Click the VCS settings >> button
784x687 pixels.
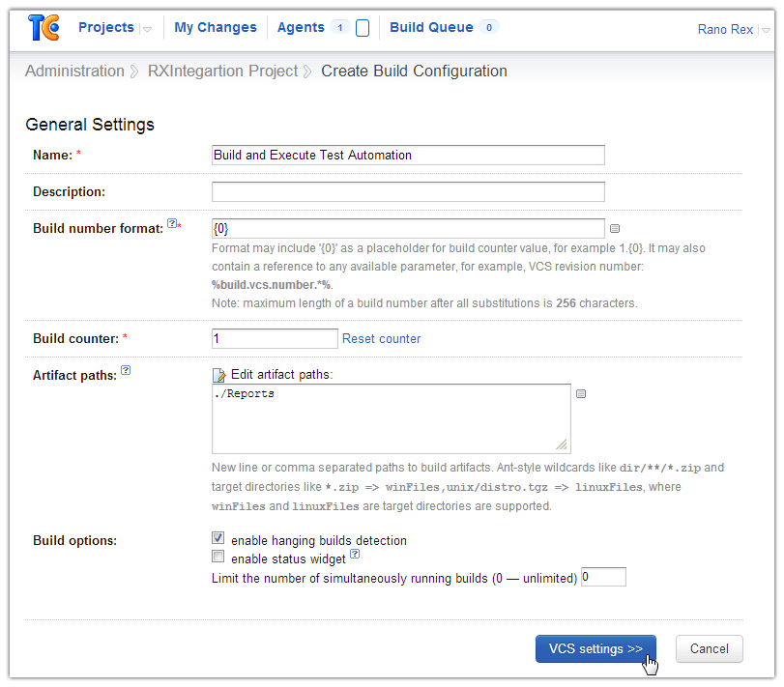595,648
